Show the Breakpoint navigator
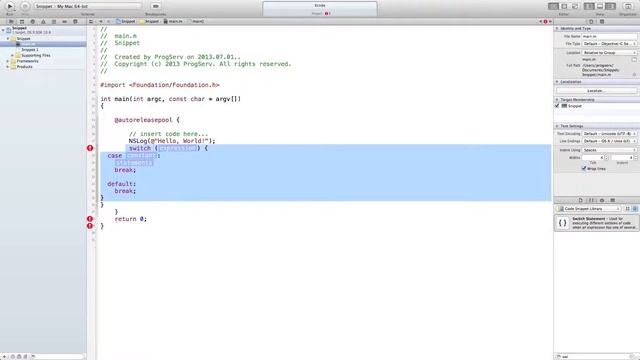The width and height of the screenshot is (640, 360). pyautogui.click(x=64, y=21)
